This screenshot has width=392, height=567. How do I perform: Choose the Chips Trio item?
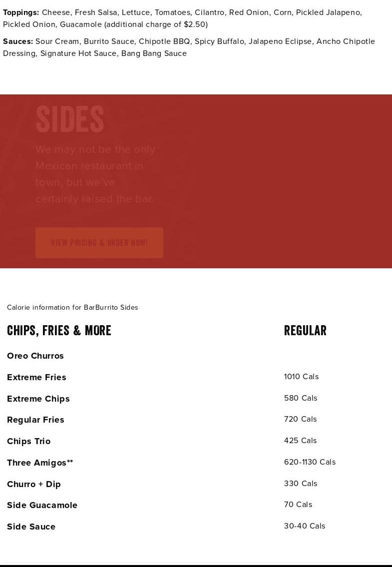29,441
